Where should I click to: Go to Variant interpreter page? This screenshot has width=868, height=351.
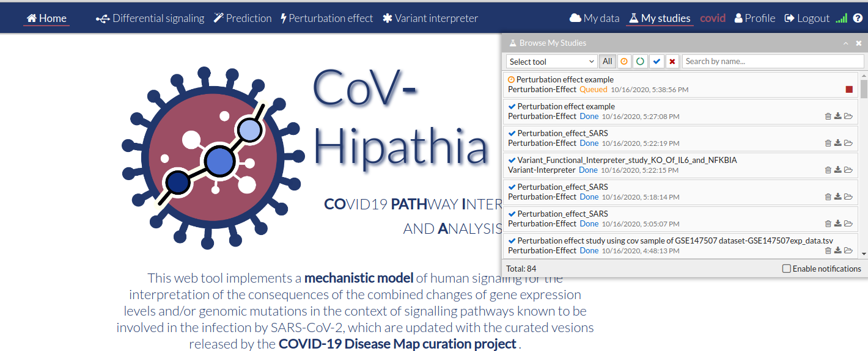(430, 18)
